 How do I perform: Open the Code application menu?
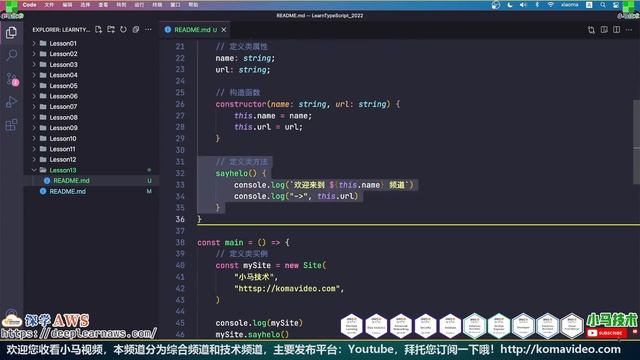pyautogui.click(x=29, y=5)
